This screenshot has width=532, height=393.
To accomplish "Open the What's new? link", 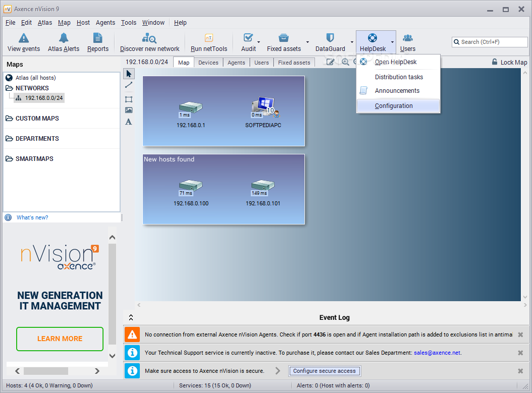I will coord(32,218).
